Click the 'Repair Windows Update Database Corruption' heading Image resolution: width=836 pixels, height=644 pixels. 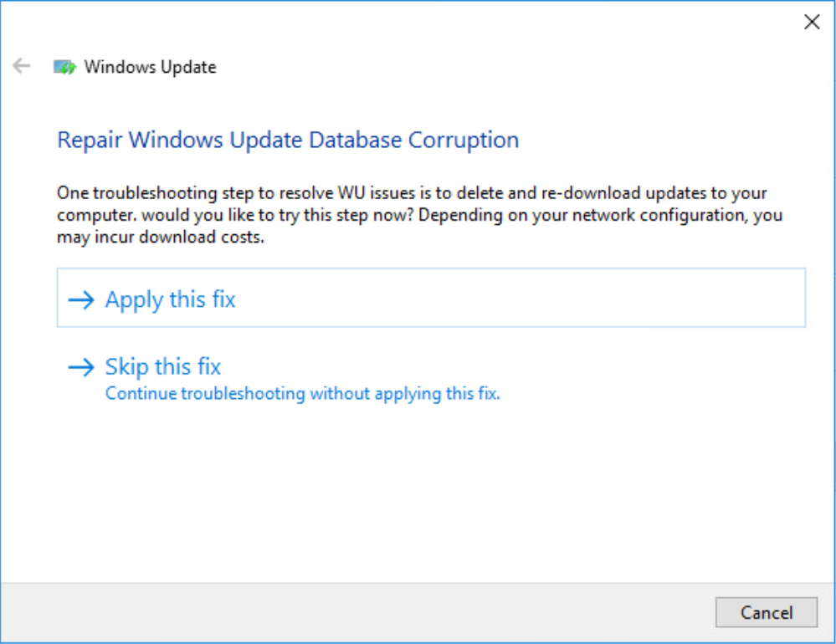point(288,141)
